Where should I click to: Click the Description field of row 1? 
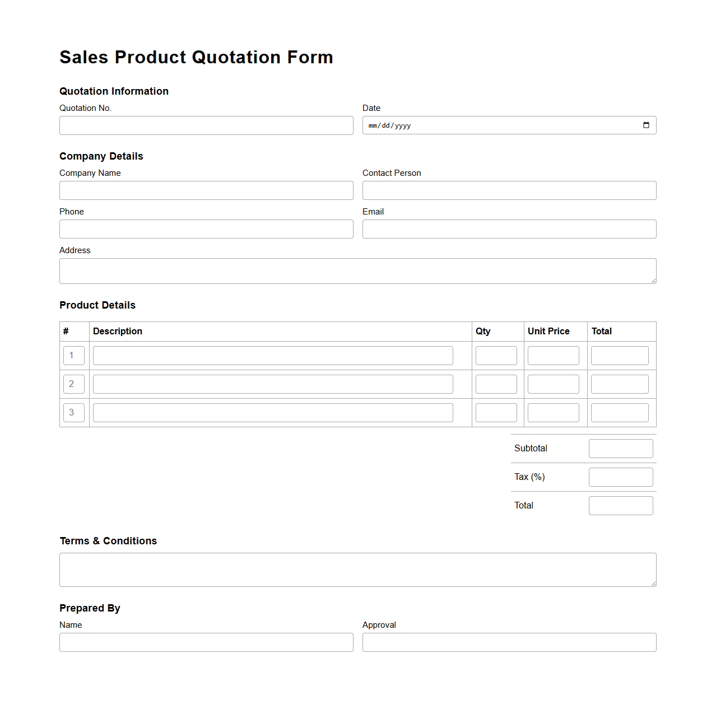pyautogui.click(x=273, y=355)
